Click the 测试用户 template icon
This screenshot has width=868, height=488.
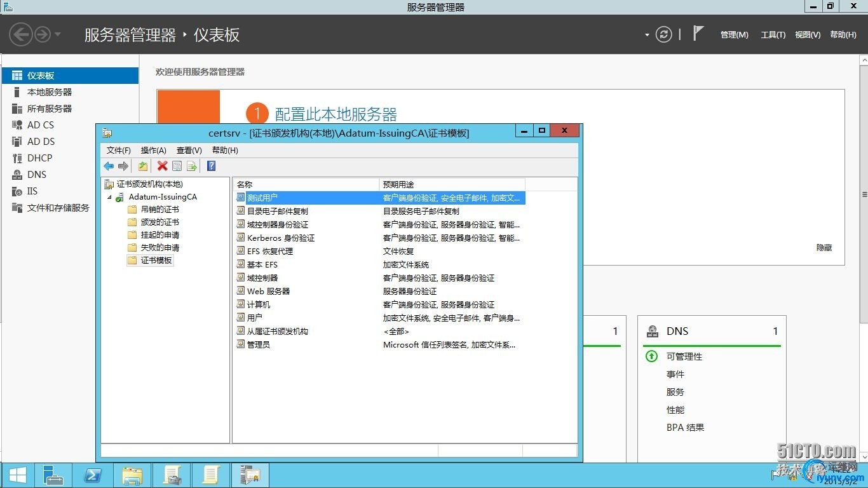(240, 198)
